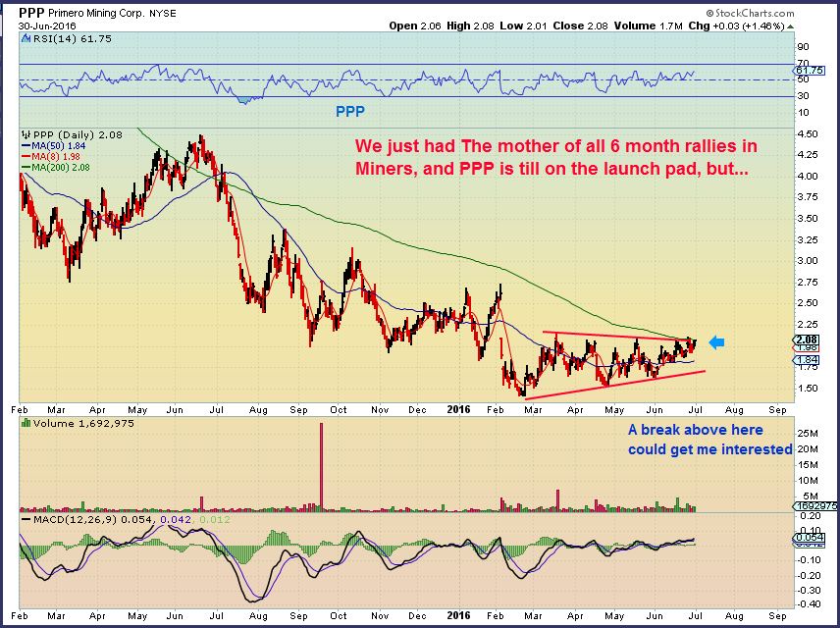Click the Close 2.08 value in header

[x=580, y=26]
